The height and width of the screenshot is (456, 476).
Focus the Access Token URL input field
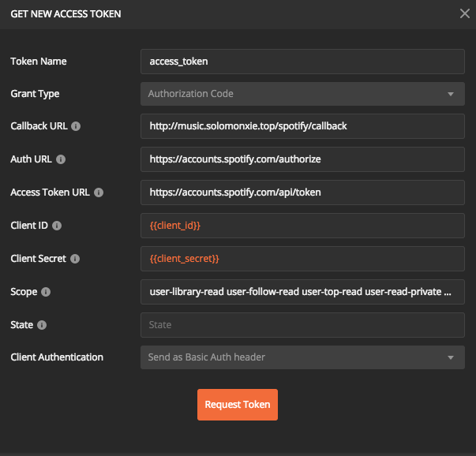click(302, 192)
